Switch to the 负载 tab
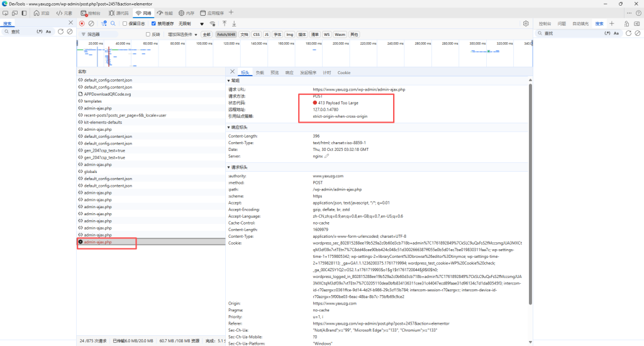Screen dimensions: 644x346 click(x=259, y=73)
